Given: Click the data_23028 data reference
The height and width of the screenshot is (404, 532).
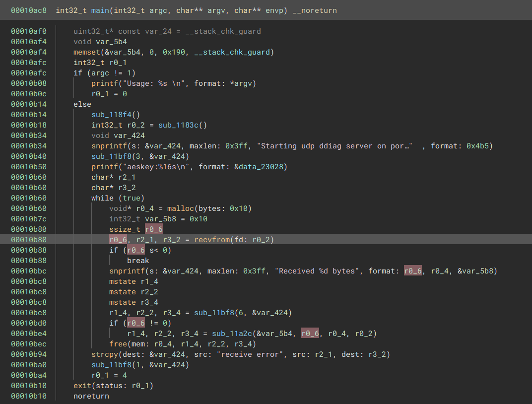Looking at the screenshot, I should coord(263,167).
